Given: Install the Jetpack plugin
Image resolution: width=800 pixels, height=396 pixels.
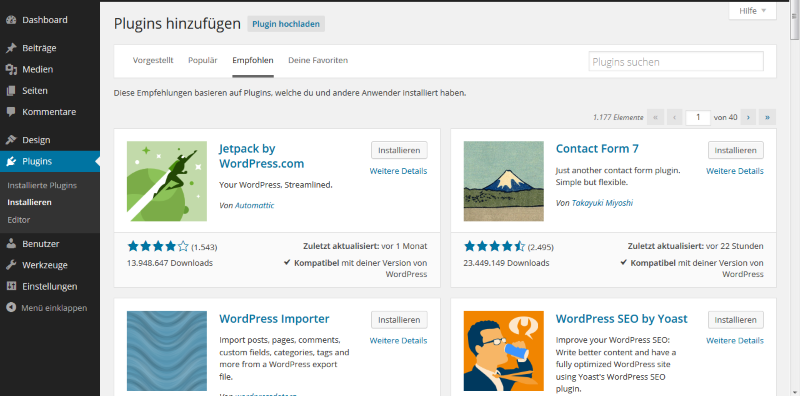Looking at the screenshot, I should tap(399, 150).
